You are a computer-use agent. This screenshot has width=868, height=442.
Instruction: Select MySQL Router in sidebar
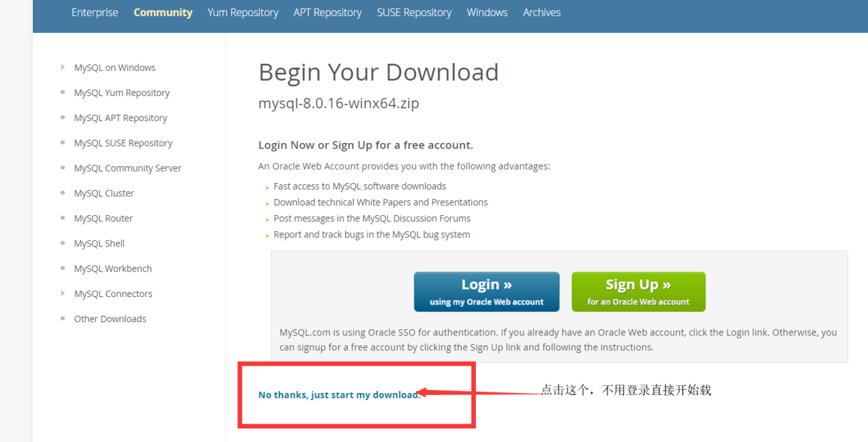104,219
